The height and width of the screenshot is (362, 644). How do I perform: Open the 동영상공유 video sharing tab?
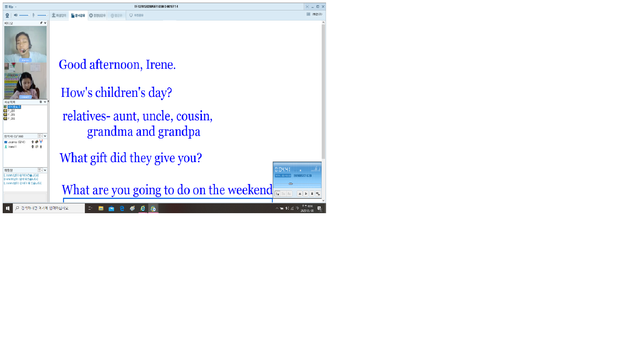[97, 15]
